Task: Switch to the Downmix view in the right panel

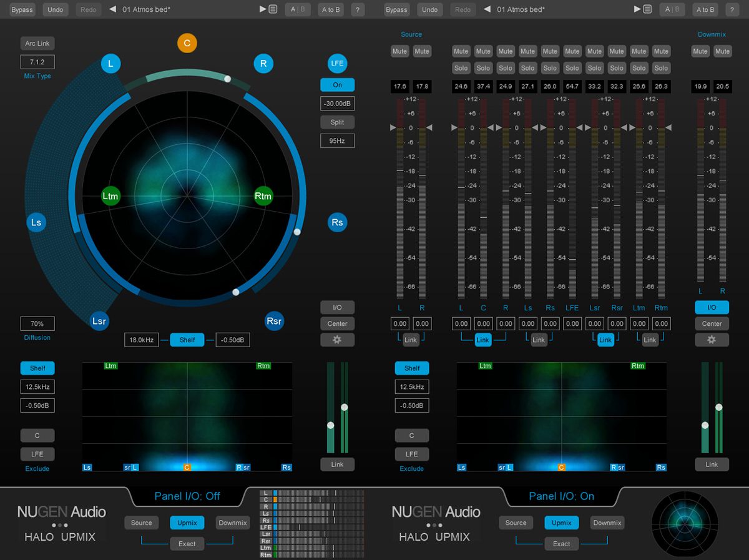Action: 607,523
